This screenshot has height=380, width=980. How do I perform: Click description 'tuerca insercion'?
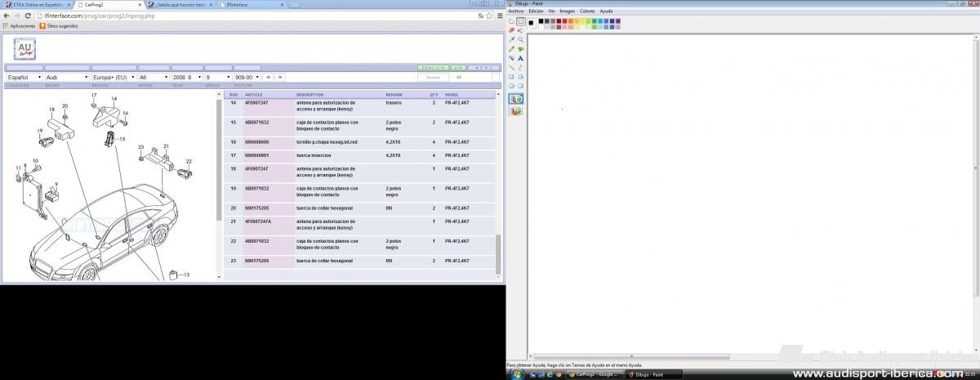314,155
